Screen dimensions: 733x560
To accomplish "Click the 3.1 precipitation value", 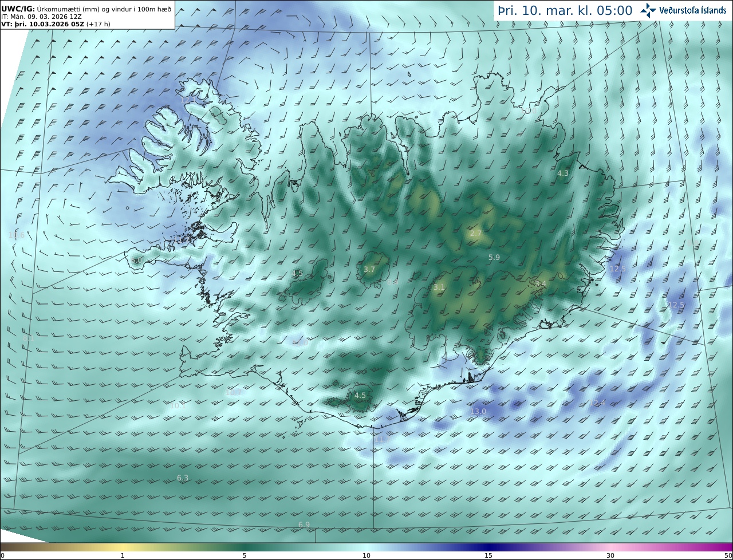I will (x=439, y=287).
